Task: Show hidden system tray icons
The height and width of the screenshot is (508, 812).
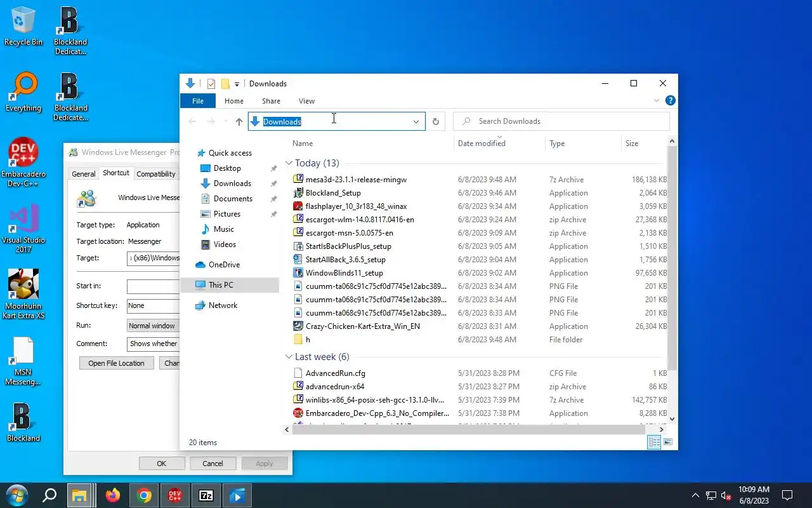Action: (x=695, y=495)
